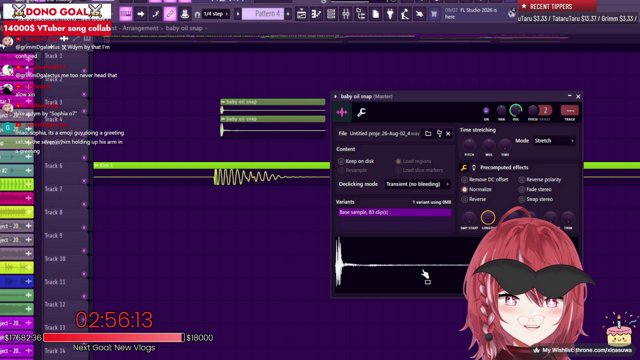The width and height of the screenshot is (640, 360).
Task: Click the magnet snap icon
Action: (x=198, y=14)
